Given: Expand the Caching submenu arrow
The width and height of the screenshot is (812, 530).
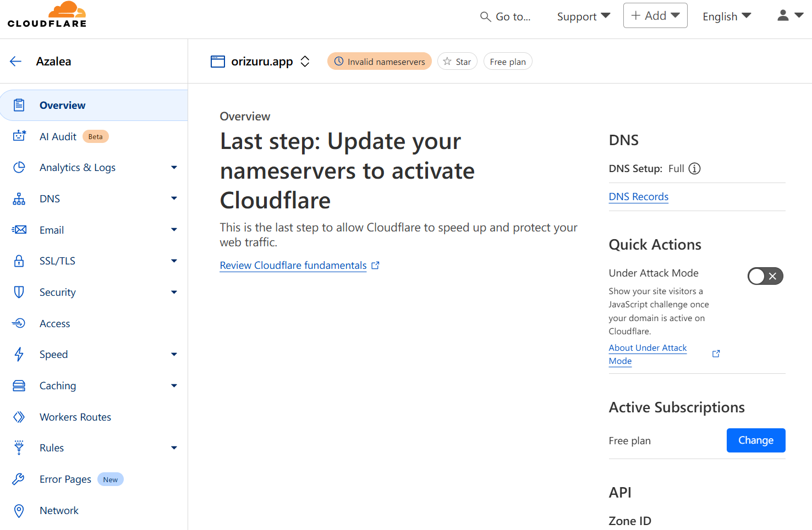Looking at the screenshot, I should [x=174, y=386].
